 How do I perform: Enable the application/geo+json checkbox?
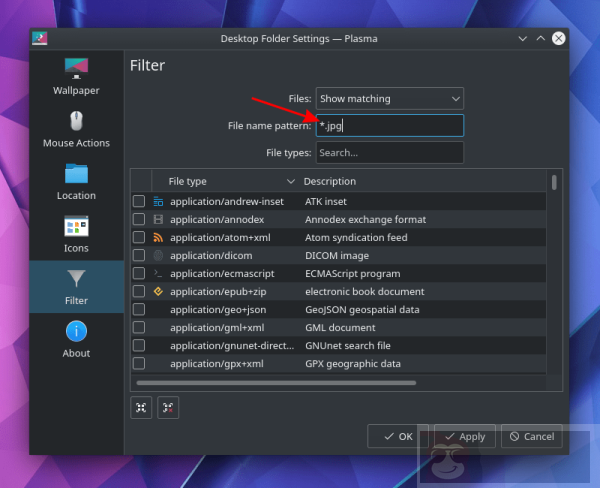[139, 309]
